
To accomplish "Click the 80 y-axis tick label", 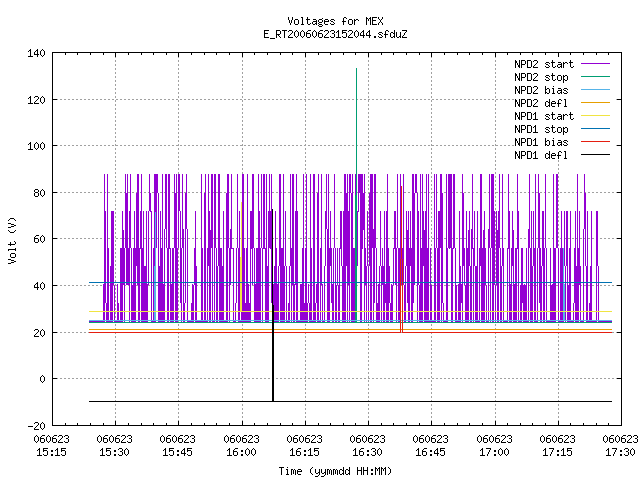I will pyautogui.click(x=40, y=193).
